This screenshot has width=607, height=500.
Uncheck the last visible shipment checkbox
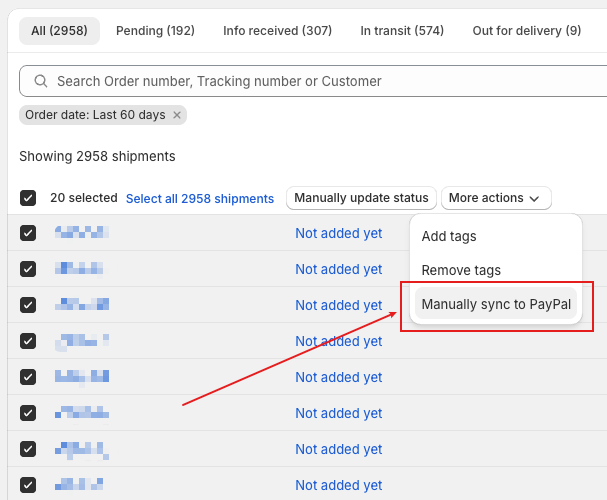click(28, 485)
